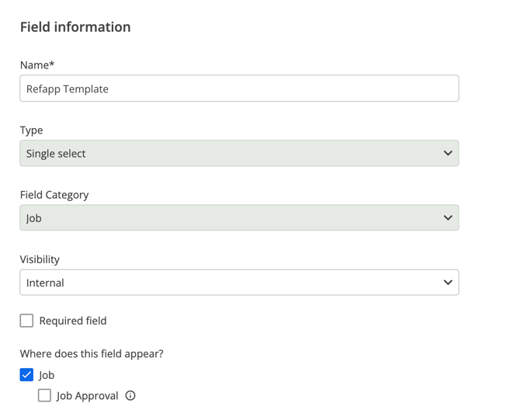The width and height of the screenshot is (520, 420).
Task: Tick the Job Approval checkbox
Action: click(44, 395)
